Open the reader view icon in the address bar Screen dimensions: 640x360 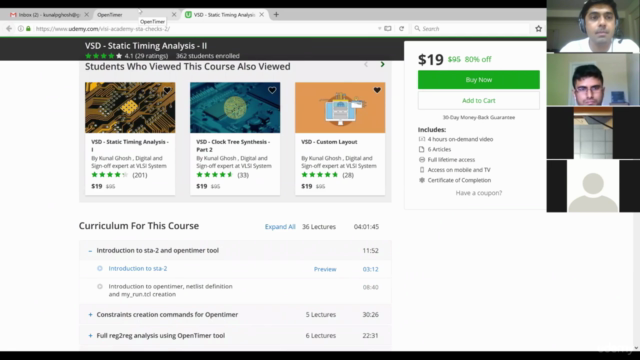click(388, 29)
